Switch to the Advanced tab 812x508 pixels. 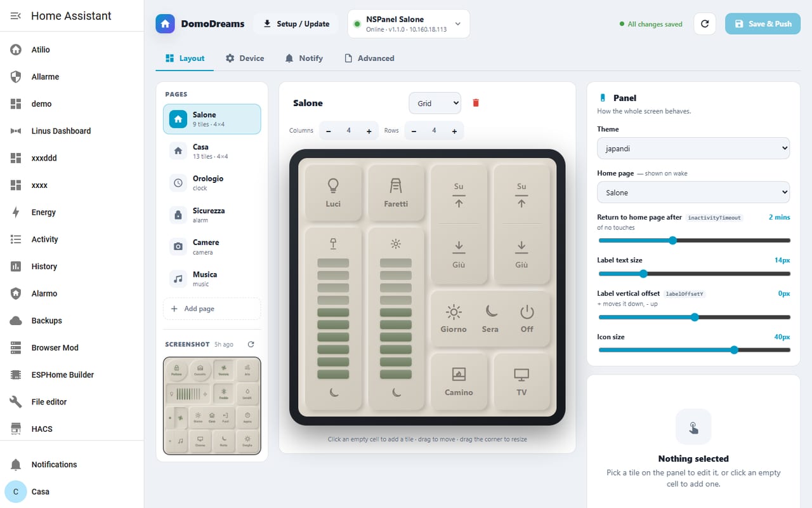pos(369,58)
